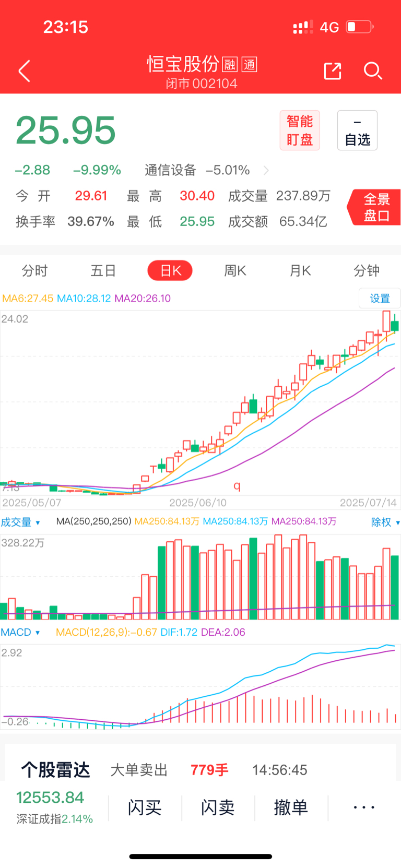Tap the 成交额 65.34亿 value
Screen dimensions: 401x868
303,221
